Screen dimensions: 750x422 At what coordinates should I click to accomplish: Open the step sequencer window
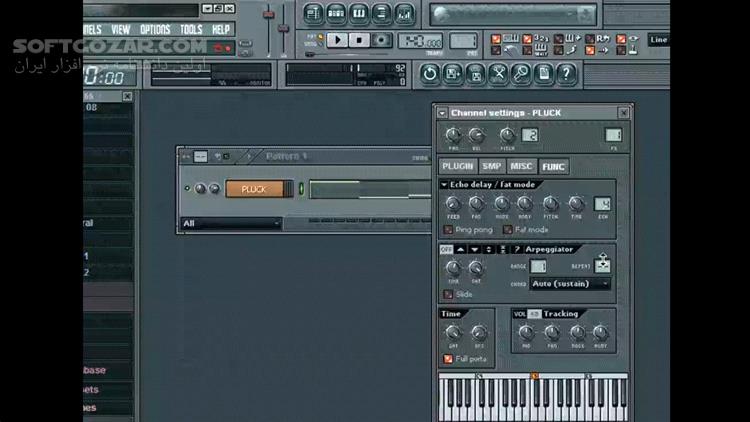(x=336, y=13)
